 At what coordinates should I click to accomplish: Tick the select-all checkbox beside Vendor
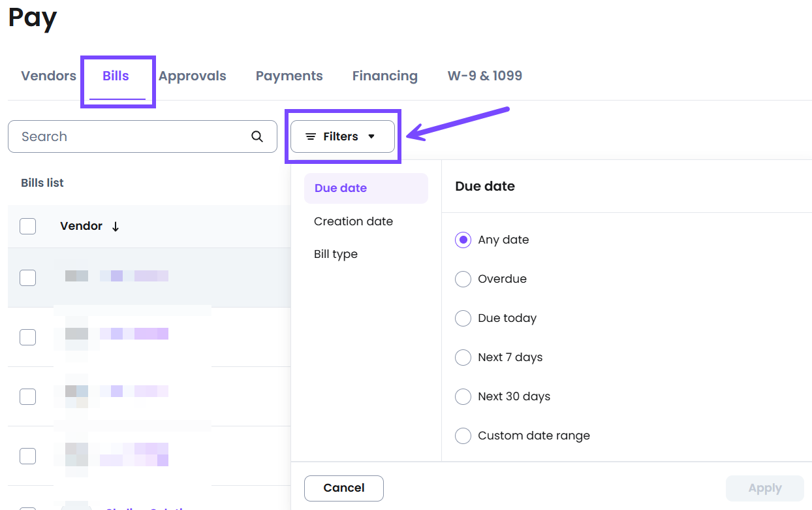pos(27,226)
